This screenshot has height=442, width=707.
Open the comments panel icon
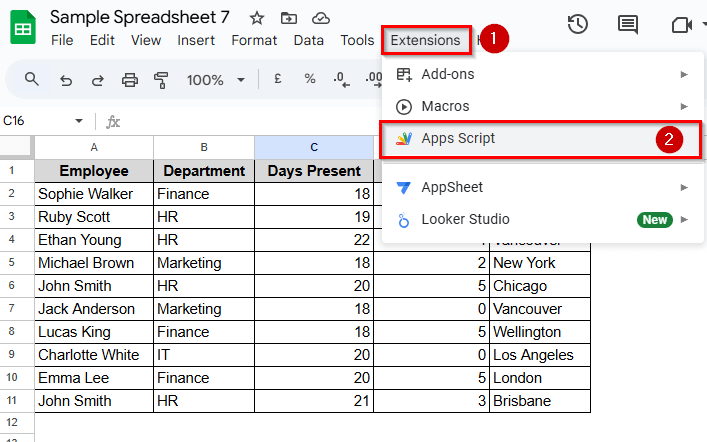[x=628, y=25]
